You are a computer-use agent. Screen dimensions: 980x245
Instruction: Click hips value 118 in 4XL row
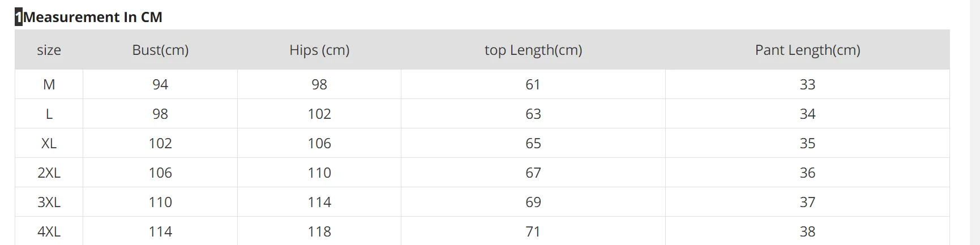(x=319, y=231)
